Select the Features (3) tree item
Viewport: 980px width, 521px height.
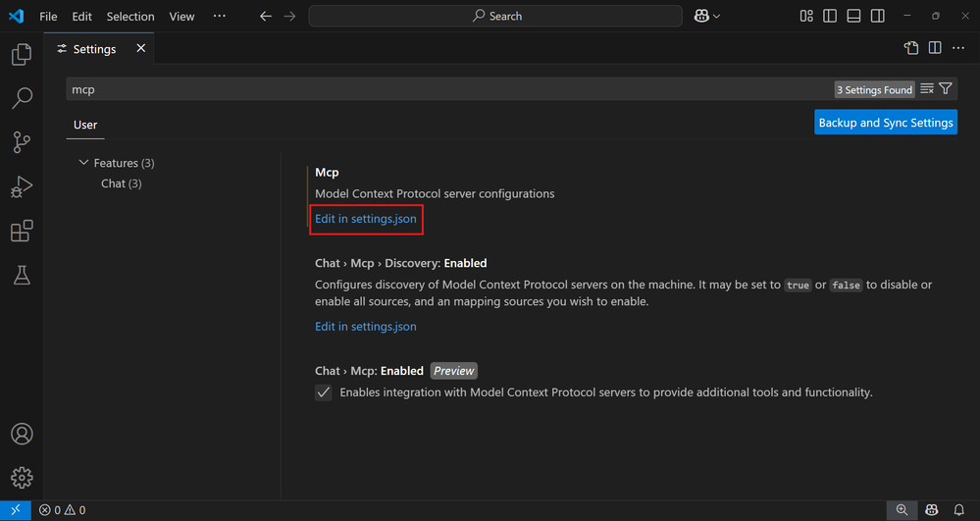point(124,163)
